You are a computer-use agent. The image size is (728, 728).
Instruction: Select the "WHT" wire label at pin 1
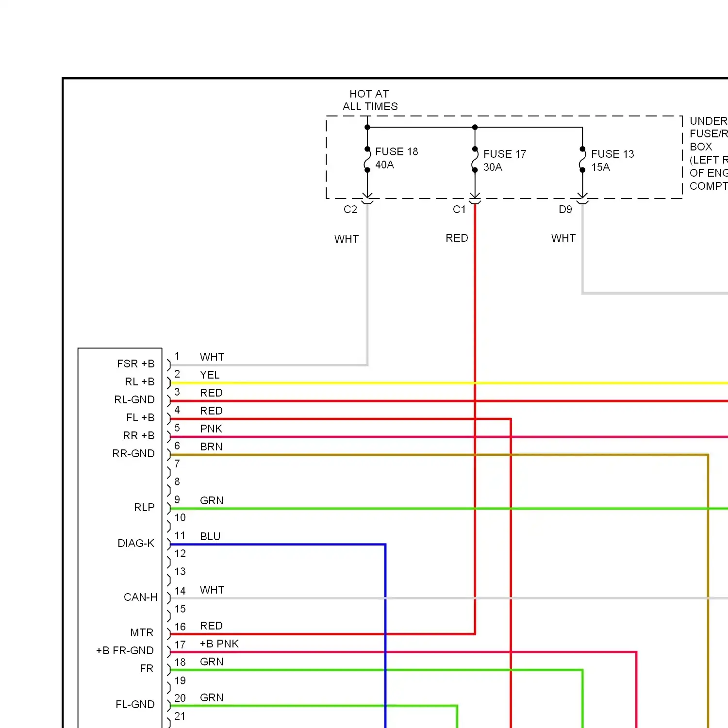click(x=212, y=357)
